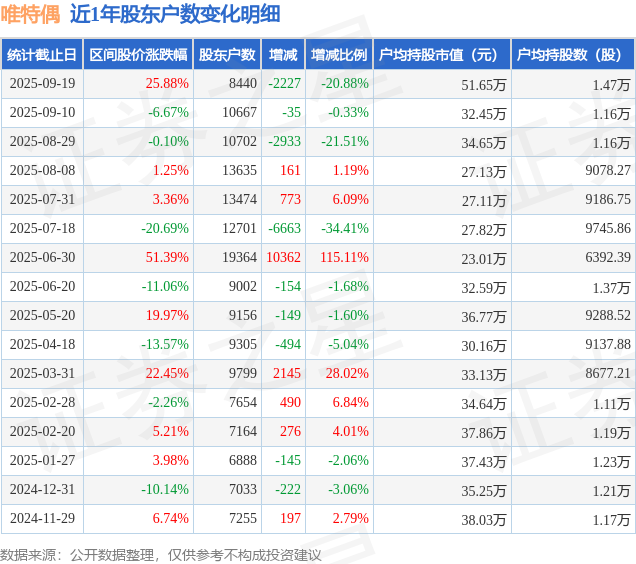
Task: Click date cell 2025-06-30
Action: tap(43, 257)
